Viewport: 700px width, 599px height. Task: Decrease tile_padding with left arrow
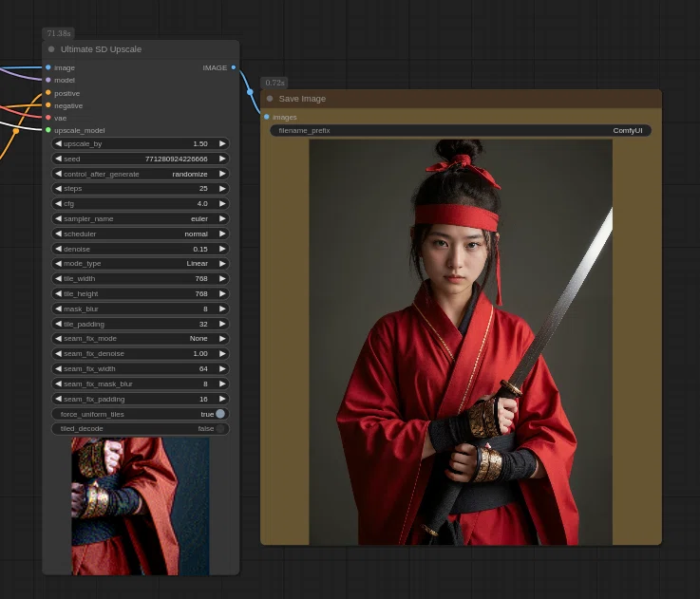click(59, 324)
